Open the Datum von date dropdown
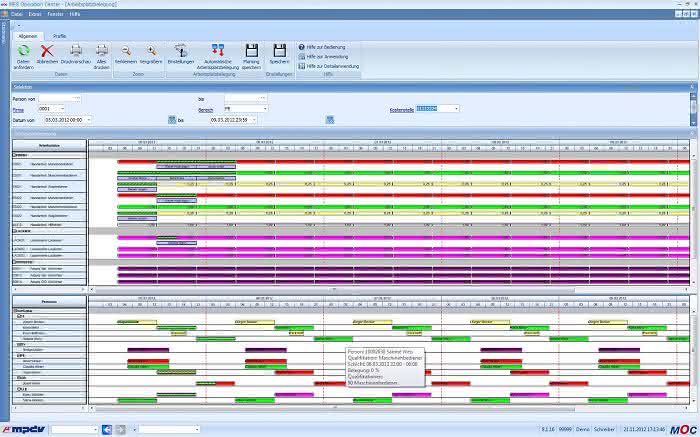This screenshot has height=437, width=700. click(89, 120)
